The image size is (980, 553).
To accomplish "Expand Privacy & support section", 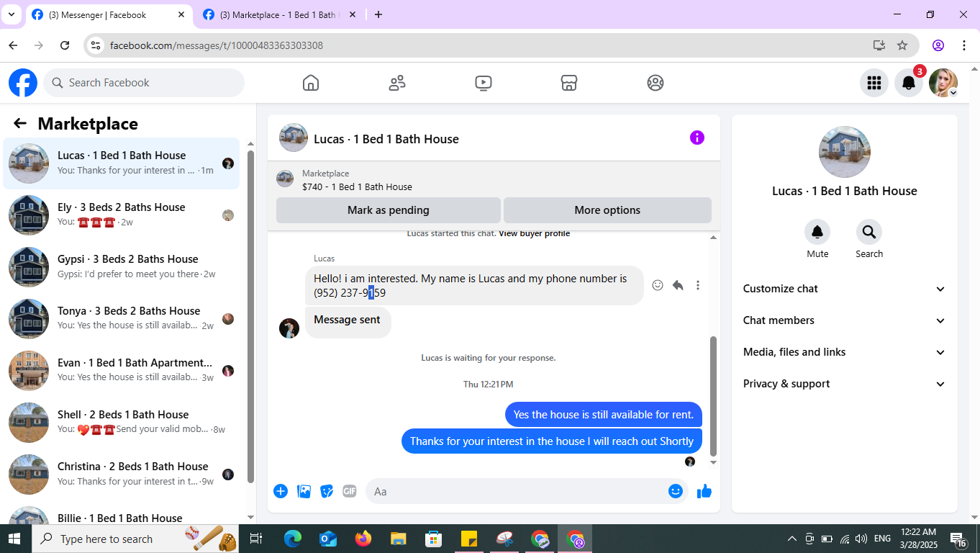I will (x=845, y=384).
